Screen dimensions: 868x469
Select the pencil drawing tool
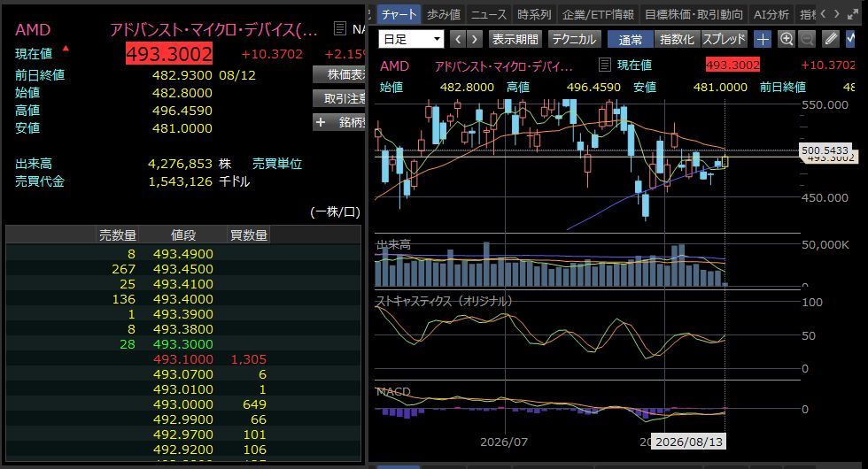(831, 39)
